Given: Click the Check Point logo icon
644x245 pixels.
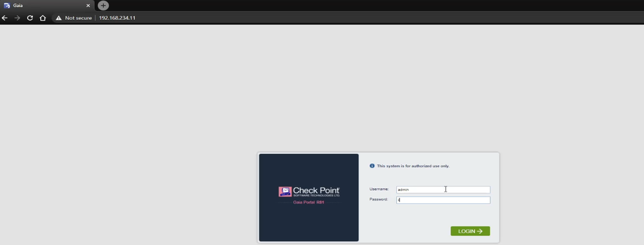Looking at the screenshot, I should (285, 191).
